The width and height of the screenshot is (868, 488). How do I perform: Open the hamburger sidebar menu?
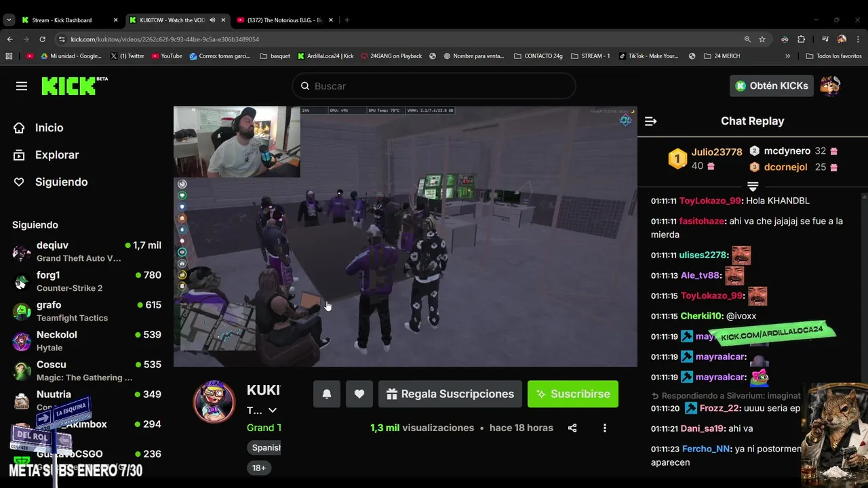tap(22, 86)
